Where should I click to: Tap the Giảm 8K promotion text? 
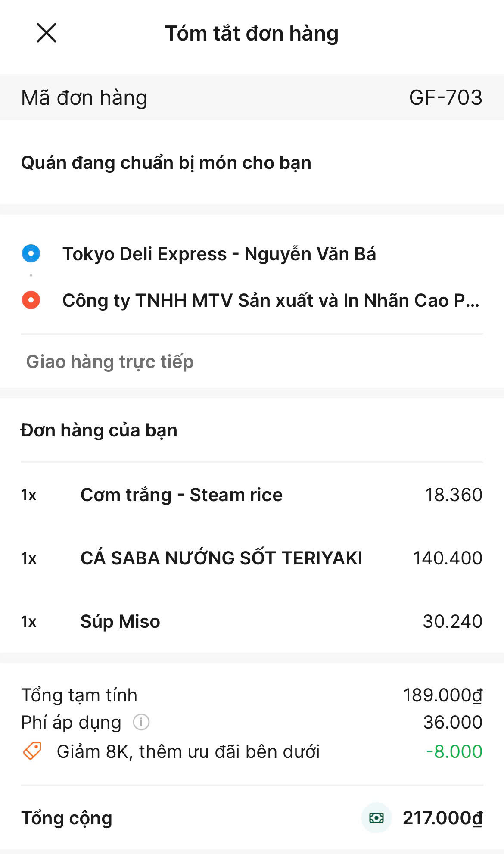coord(188,751)
